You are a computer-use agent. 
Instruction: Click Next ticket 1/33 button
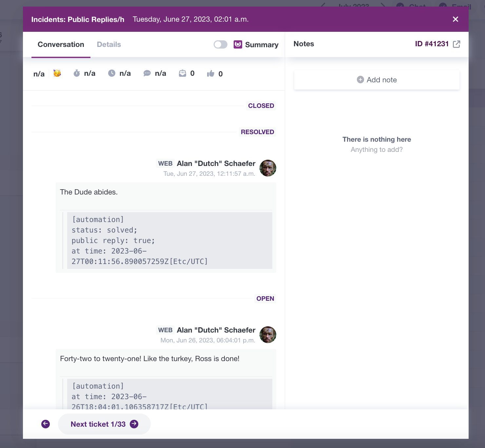(104, 424)
